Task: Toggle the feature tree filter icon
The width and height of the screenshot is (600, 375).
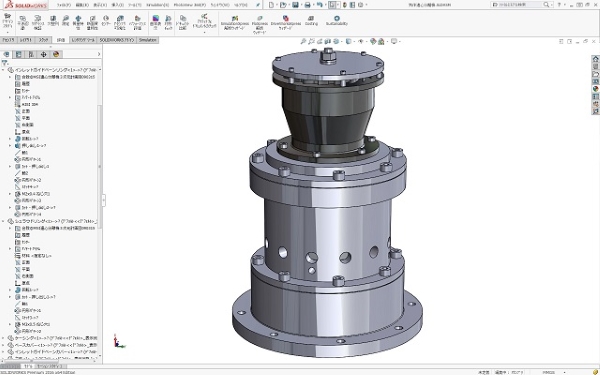Action: click(5, 63)
